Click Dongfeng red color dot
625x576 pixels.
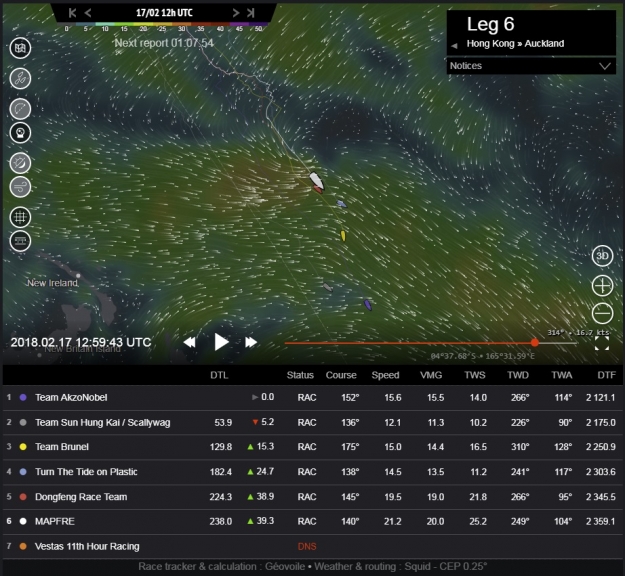[23, 497]
